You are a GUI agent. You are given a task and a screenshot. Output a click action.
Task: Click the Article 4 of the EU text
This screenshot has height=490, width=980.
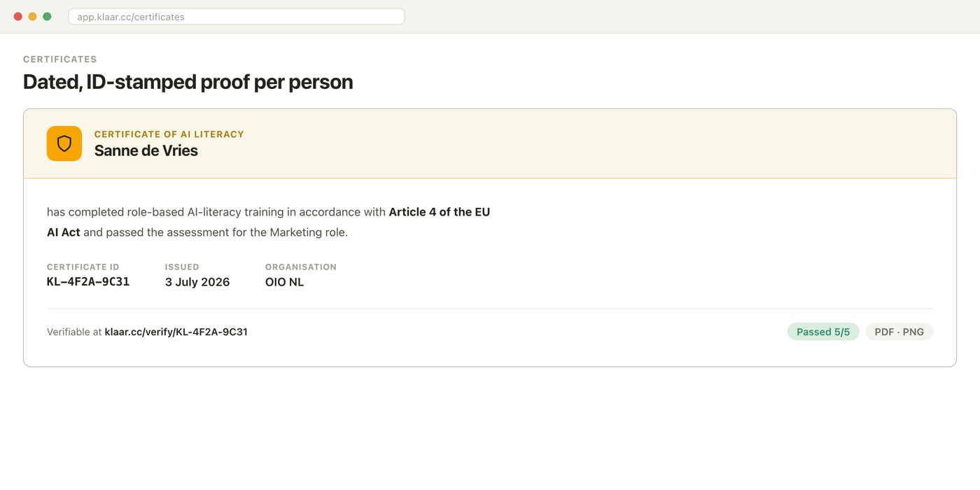coord(440,212)
